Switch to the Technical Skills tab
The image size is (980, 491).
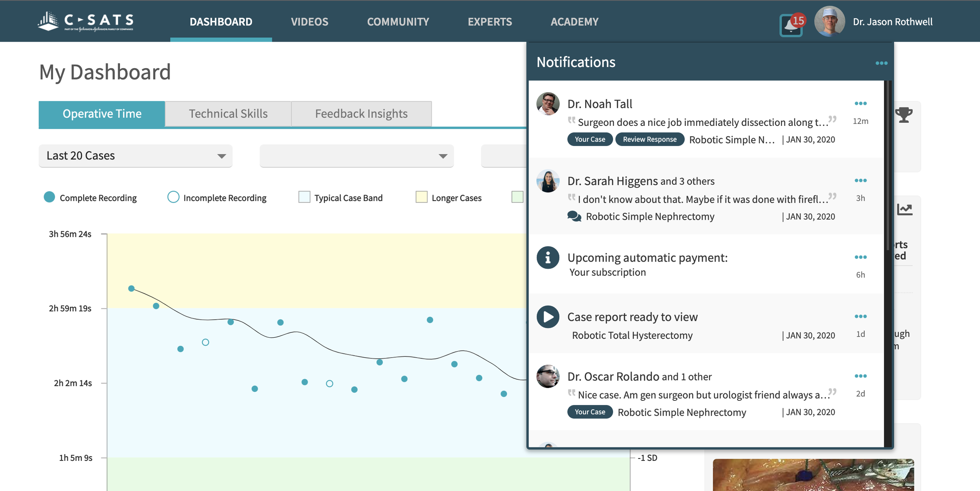pos(228,114)
